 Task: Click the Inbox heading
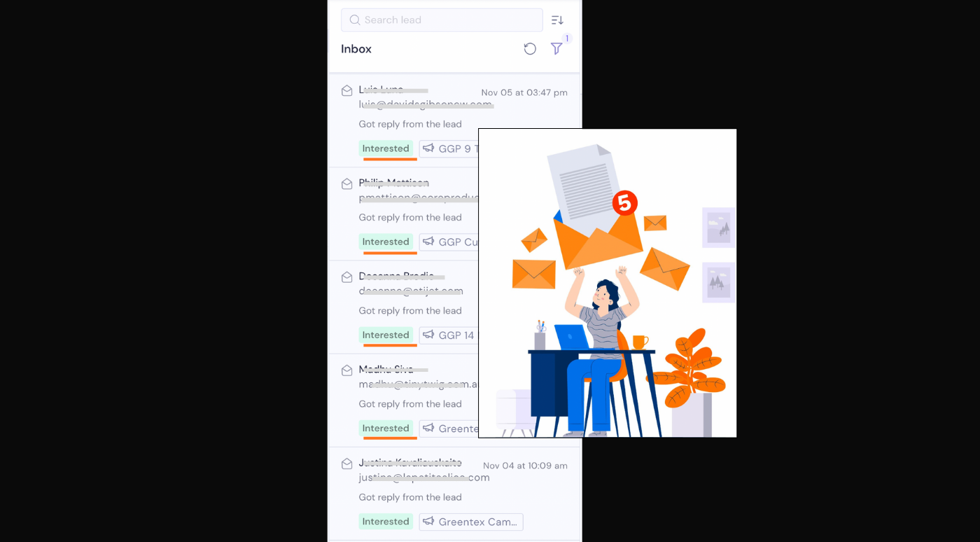tap(356, 49)
